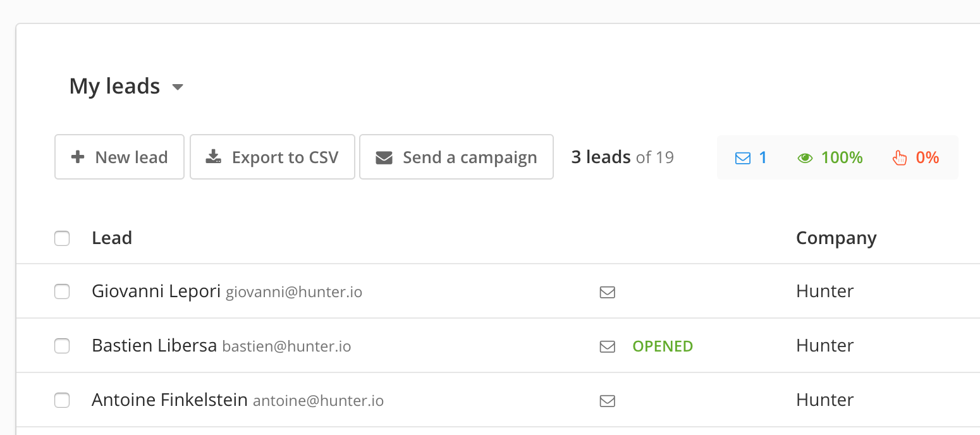
Task: Click the envelope icon for Giovanni Lepori
Action: pos(607,292)
